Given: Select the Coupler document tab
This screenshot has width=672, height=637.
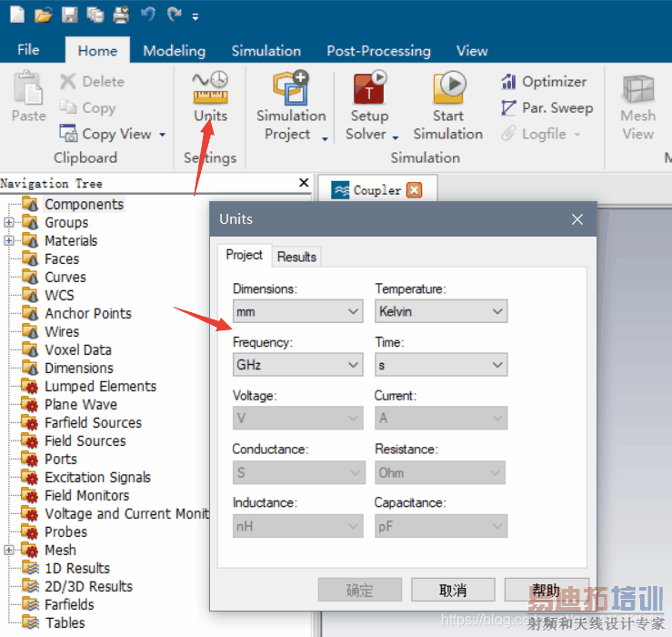Looking at the screenshot, I should point(377,189).
